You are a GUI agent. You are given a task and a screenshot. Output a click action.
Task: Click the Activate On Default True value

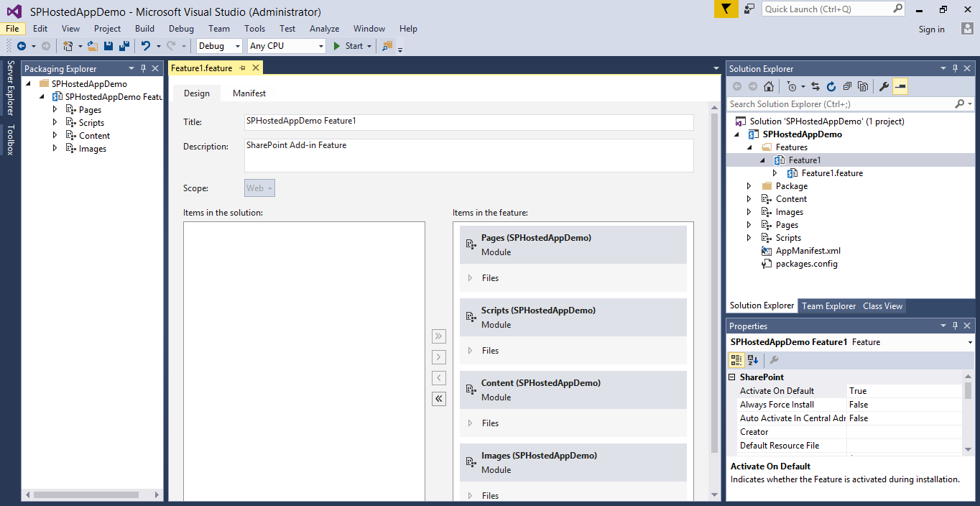coord(904,391)
